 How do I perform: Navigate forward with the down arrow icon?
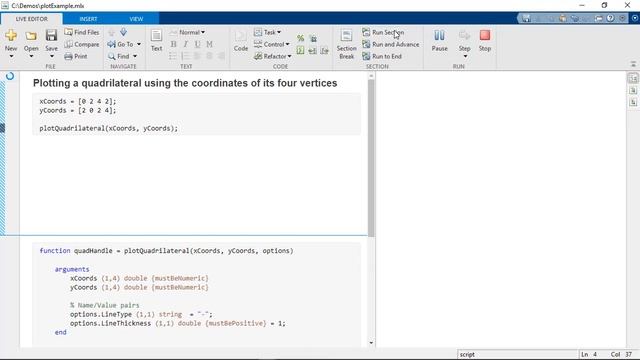pos(123,32)
